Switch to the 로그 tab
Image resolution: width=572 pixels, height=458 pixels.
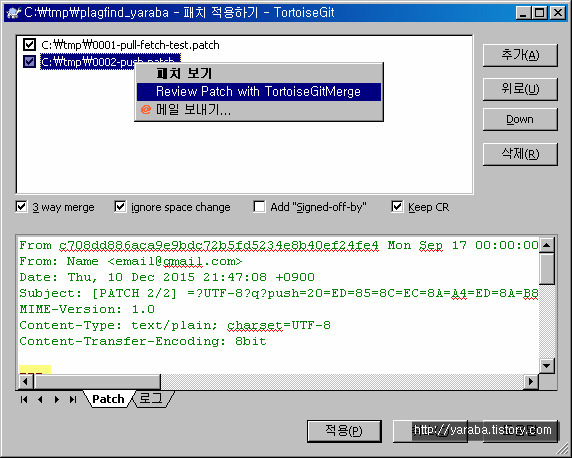tap(151, 398)
